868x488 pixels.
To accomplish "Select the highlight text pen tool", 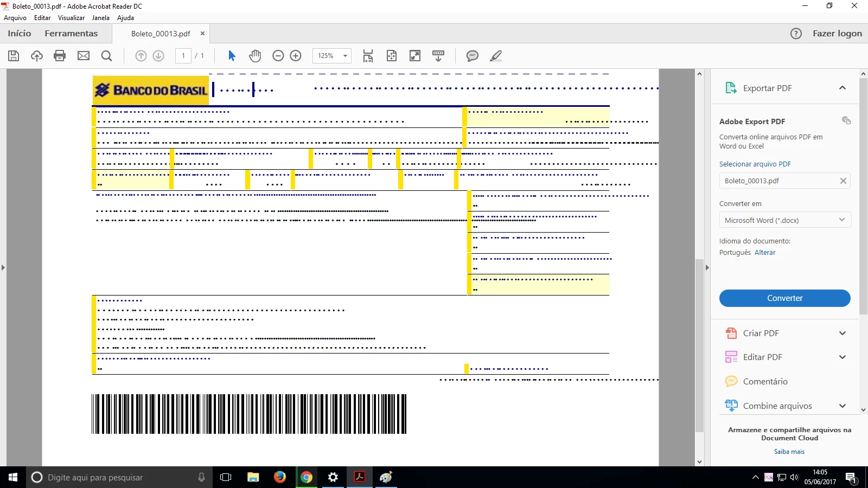I will (x=496, y=56).
